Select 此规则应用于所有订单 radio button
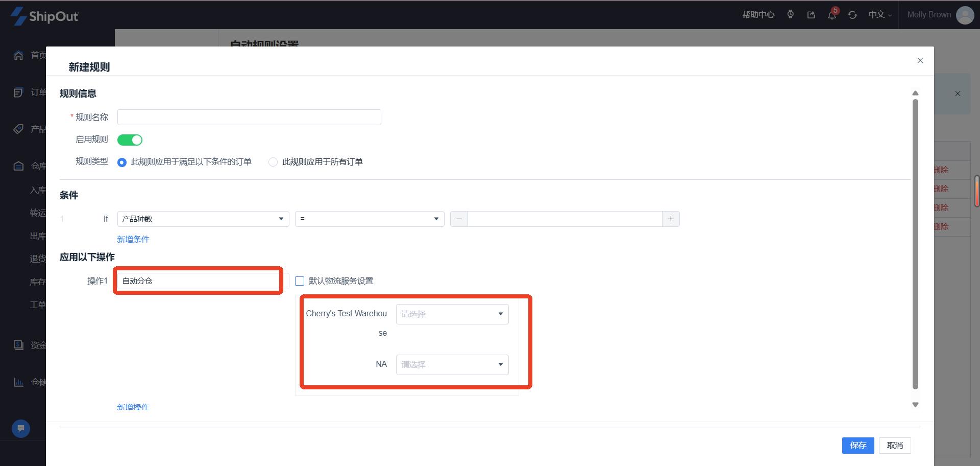Screen dimensions: 980x466 pyautogui.click(x=273, y=162)
